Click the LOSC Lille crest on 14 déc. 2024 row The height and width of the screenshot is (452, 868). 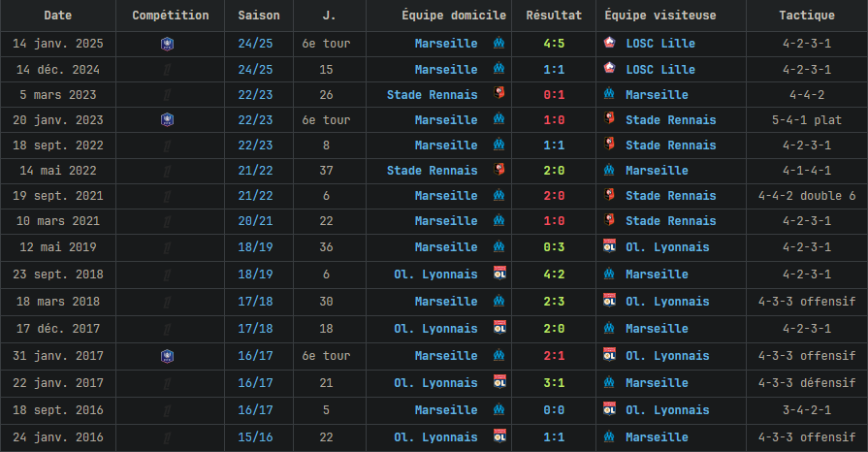pyautogui.click(x=609, y=68)
